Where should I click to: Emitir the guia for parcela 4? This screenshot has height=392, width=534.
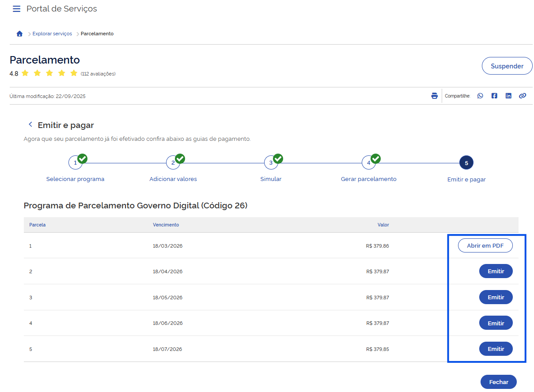(x=496, y=323)
